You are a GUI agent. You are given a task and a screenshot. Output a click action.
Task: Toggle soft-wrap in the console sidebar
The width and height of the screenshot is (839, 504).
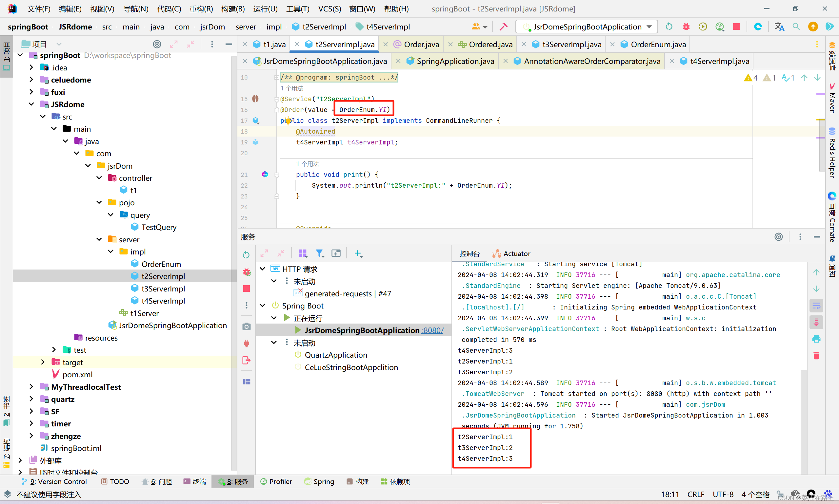[816, 306]
